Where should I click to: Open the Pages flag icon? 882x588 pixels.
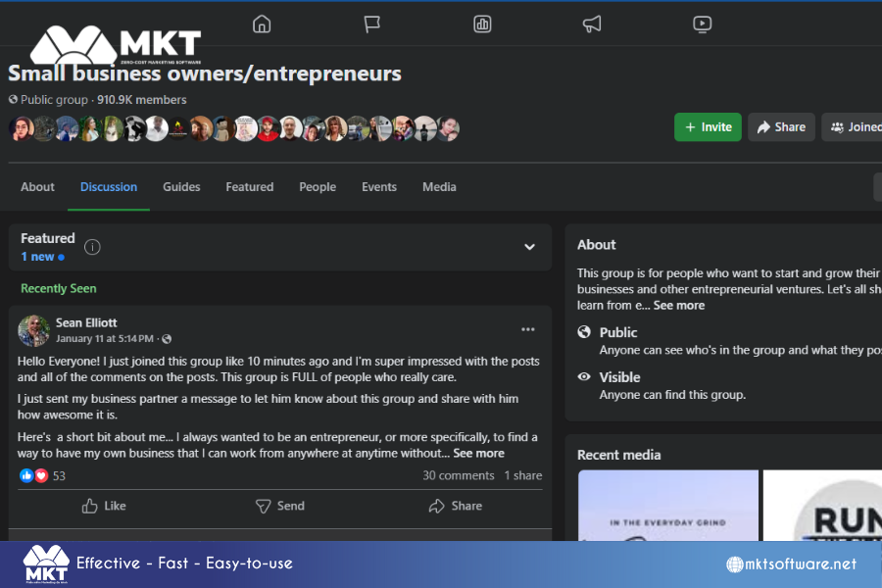(x=371, y=24)
